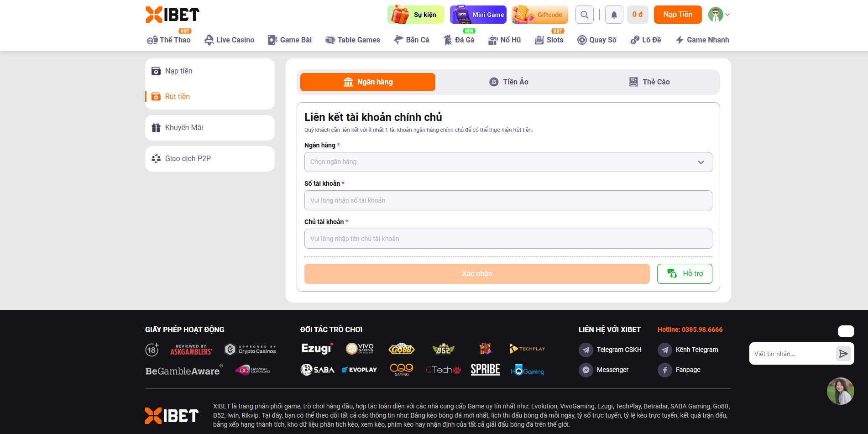Click the Hỗ trợ support button

[684, 274]
